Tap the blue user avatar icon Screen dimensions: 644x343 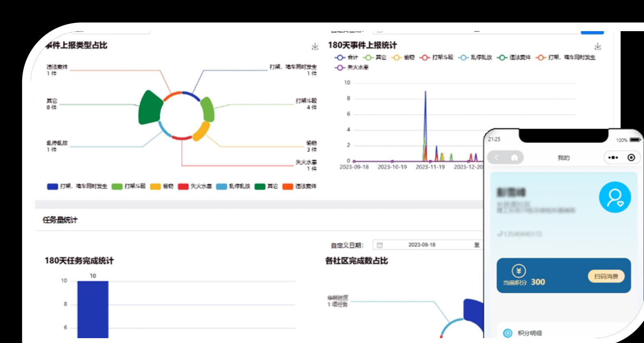point(615,197)
